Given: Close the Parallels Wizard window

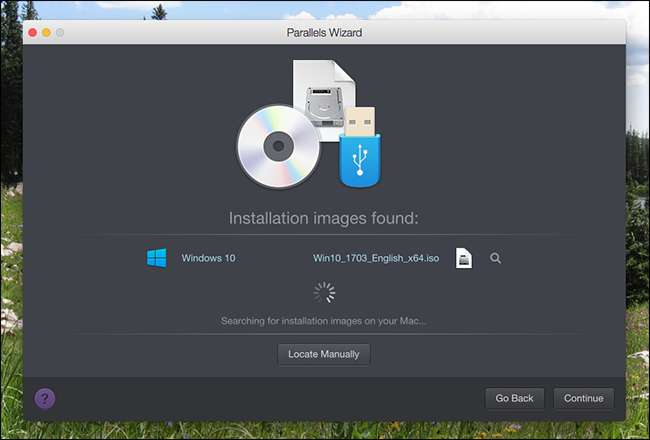Looking at the screenshot, I should click(x=32, y=32).
